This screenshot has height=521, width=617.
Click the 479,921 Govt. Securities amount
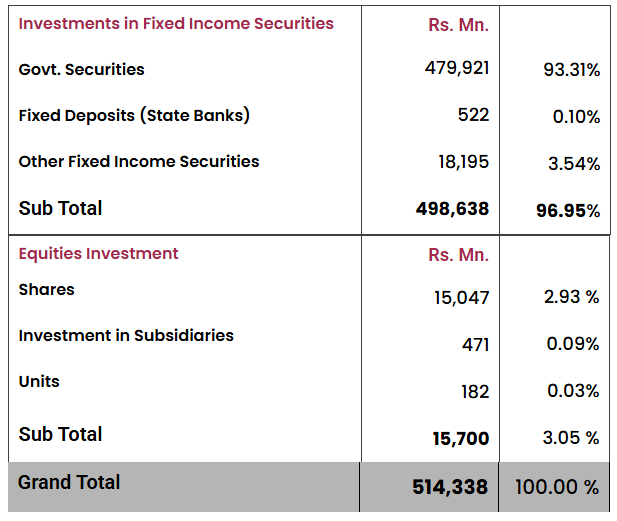point(457,68)
